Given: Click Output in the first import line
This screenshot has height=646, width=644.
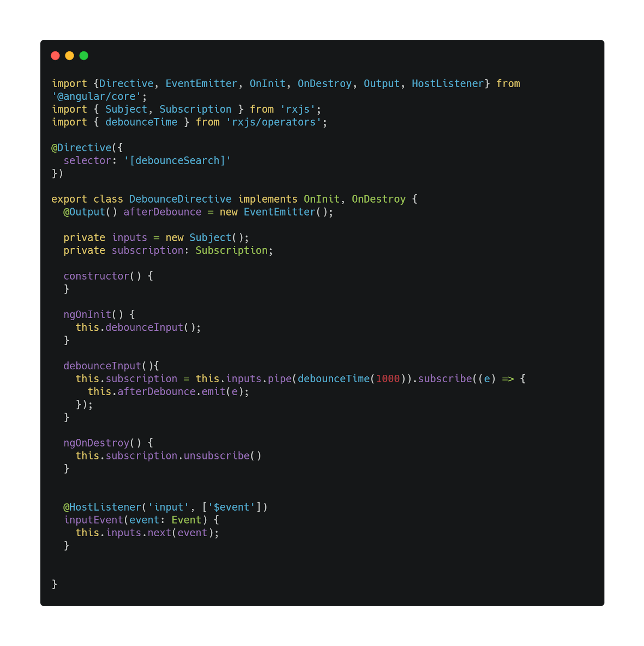Looking at the screenshot, I should (382, 84).
